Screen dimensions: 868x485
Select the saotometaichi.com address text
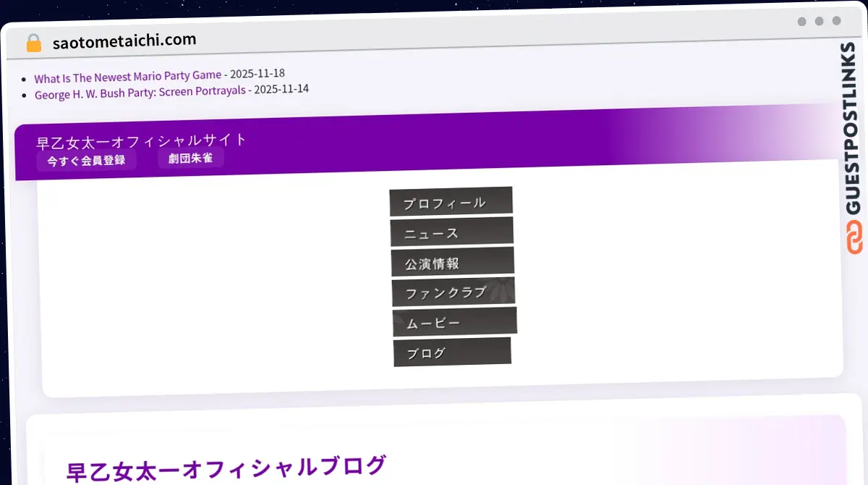click(x=124, y=41)
